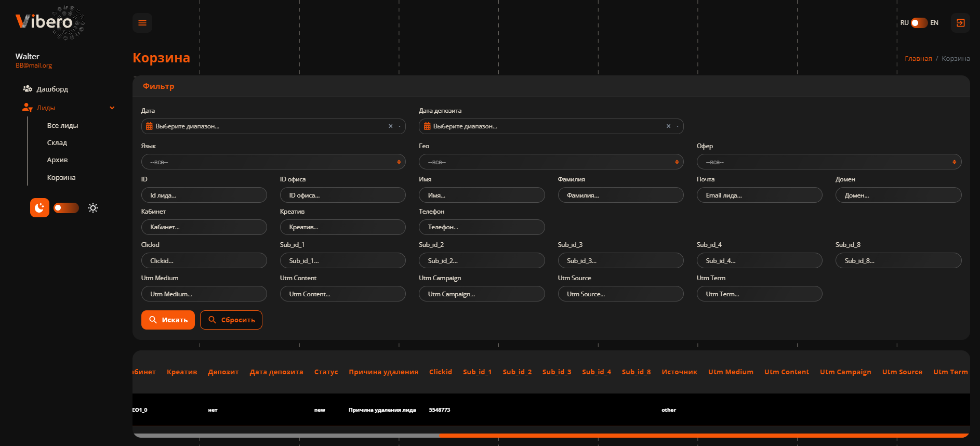
Task: Focus the Utm Campaign input field
Action: click(482, 294)
